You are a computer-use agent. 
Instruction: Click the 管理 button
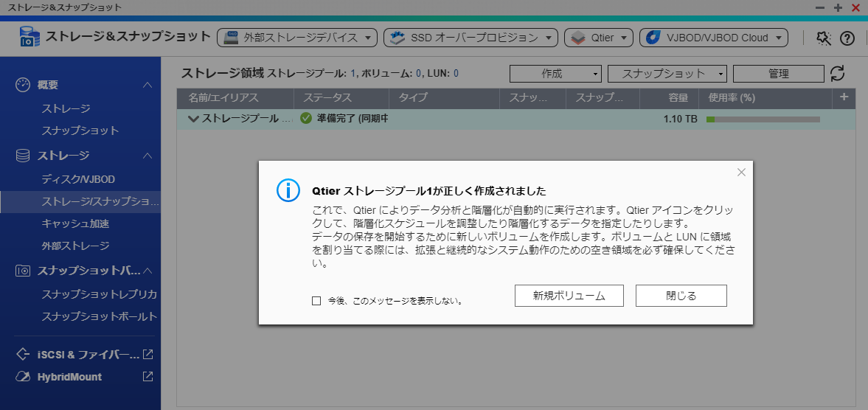click(778, 74)
